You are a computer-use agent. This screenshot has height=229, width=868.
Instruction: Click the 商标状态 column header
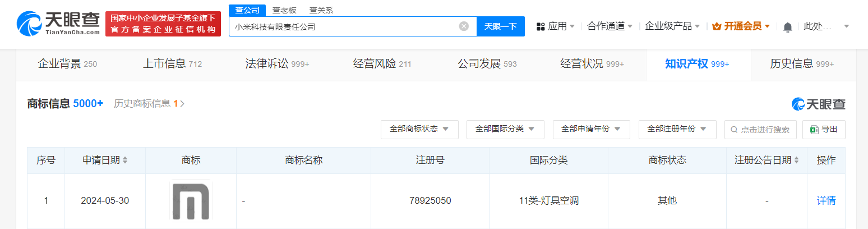point(667,161)
